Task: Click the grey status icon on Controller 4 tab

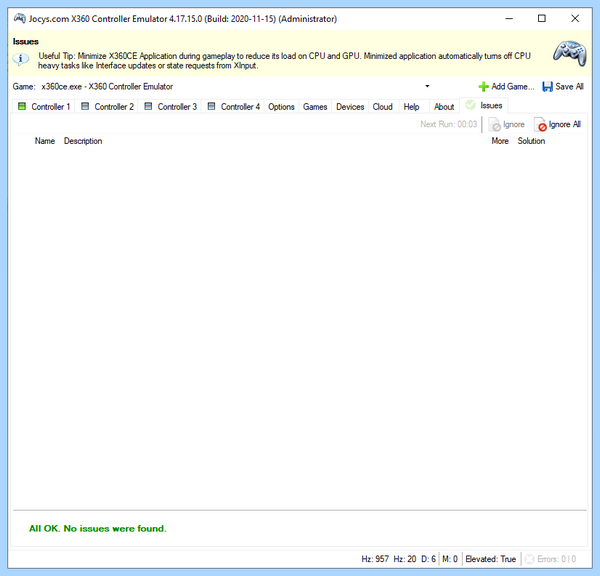Action: [x=211, y=106]
